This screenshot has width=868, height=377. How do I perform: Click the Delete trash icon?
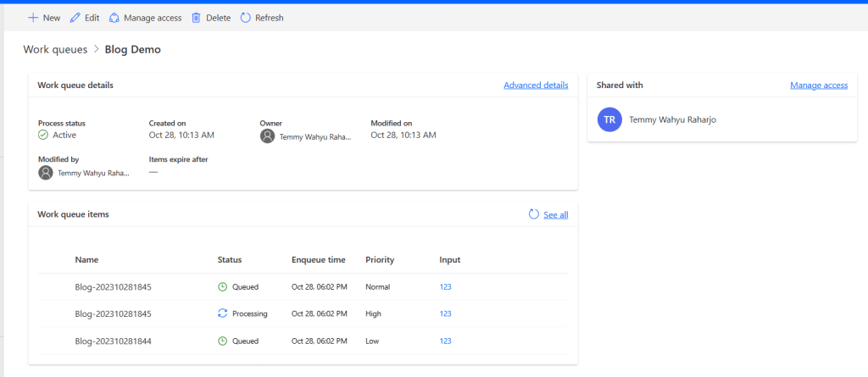(x=196, y=18)
